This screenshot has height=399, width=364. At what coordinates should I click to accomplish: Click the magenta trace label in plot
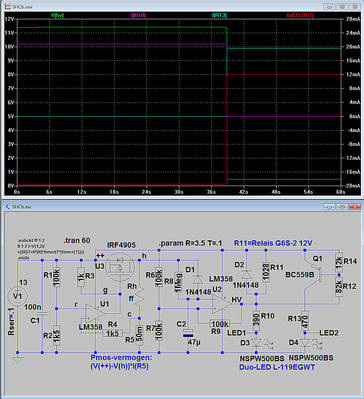tap(139, 15)
